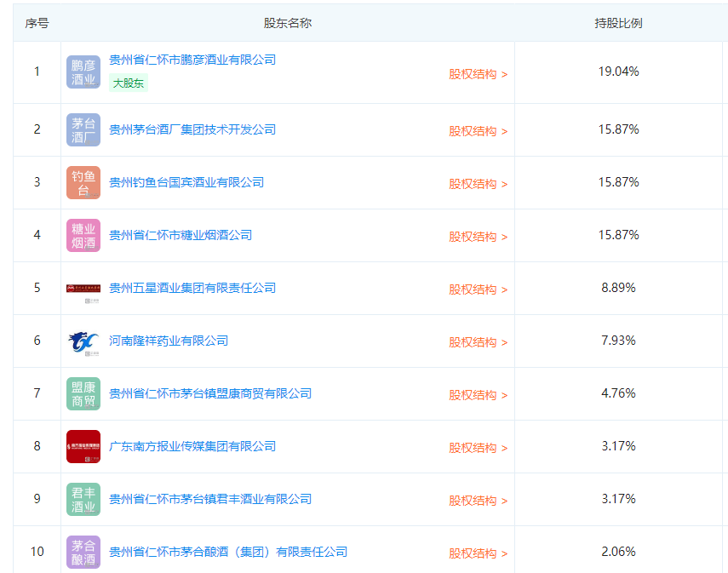Open 贵州五星酒业集团有限责任公司 link

click(192, 288)
